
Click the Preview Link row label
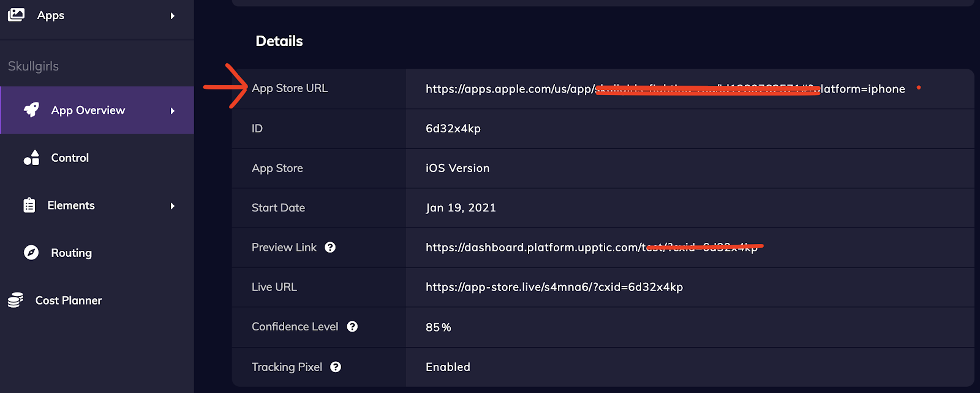coord(284,247)
